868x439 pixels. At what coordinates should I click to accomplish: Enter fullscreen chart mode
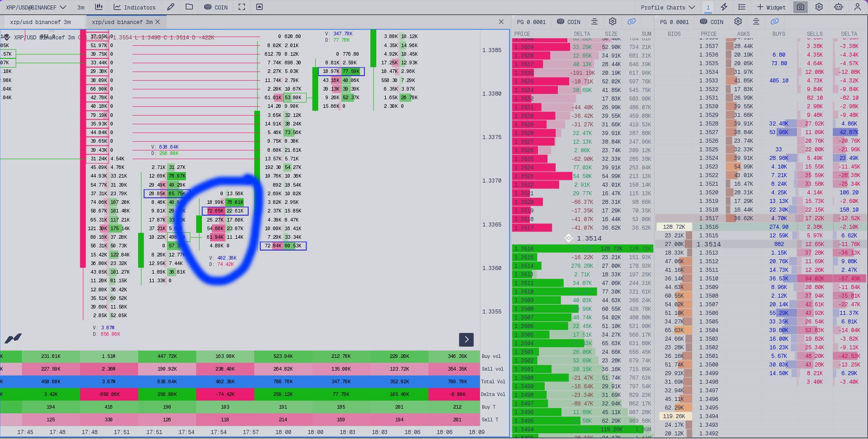tap(242, 7)
